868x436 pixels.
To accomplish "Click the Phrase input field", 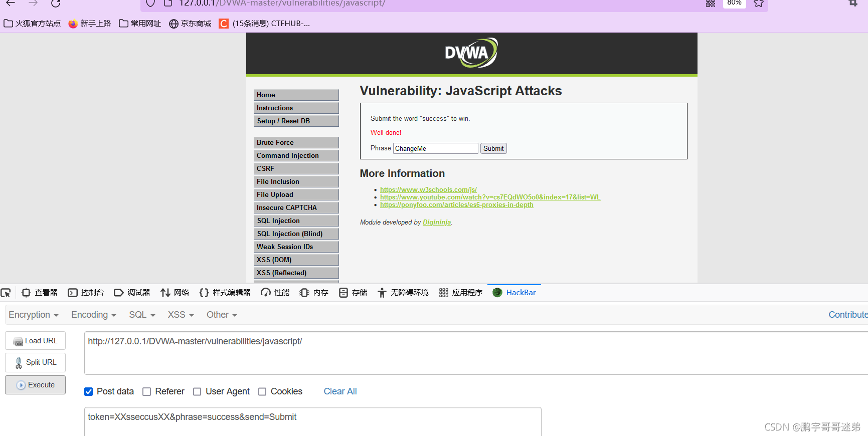I will [x=436, y=148].
